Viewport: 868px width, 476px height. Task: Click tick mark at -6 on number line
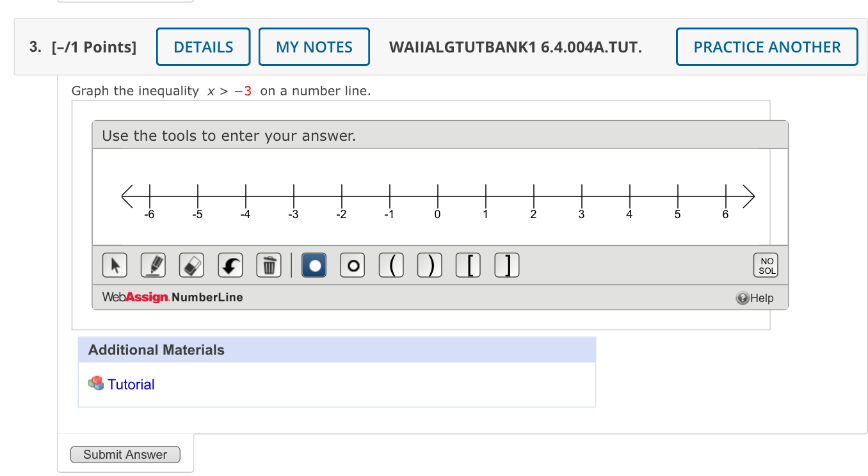coord(150,195)
